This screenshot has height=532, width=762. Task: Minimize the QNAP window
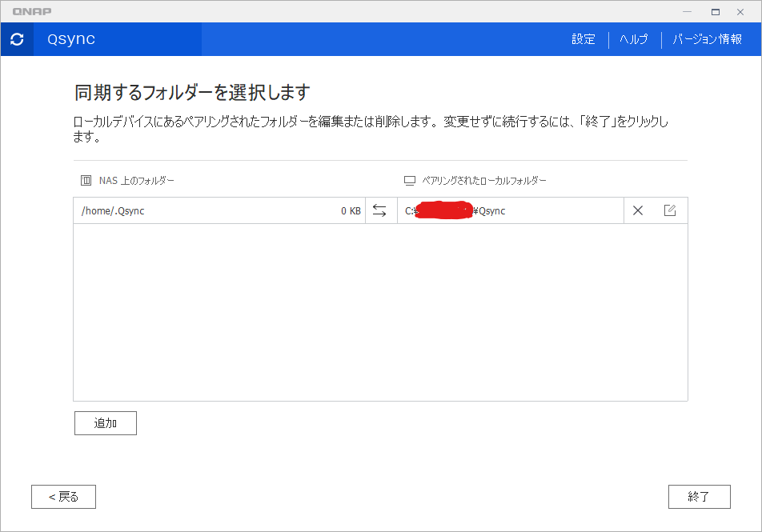tap(687, 12)
